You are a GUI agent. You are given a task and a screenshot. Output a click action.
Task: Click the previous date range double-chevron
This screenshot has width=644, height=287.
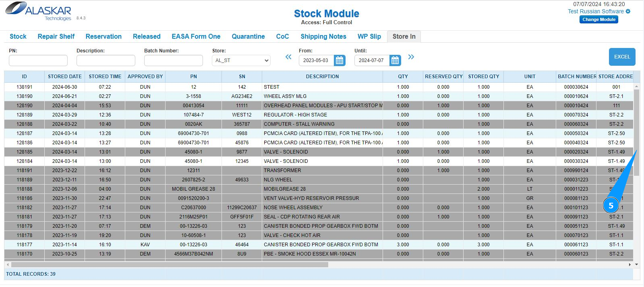pyautogui.click(x=288, y=57)
